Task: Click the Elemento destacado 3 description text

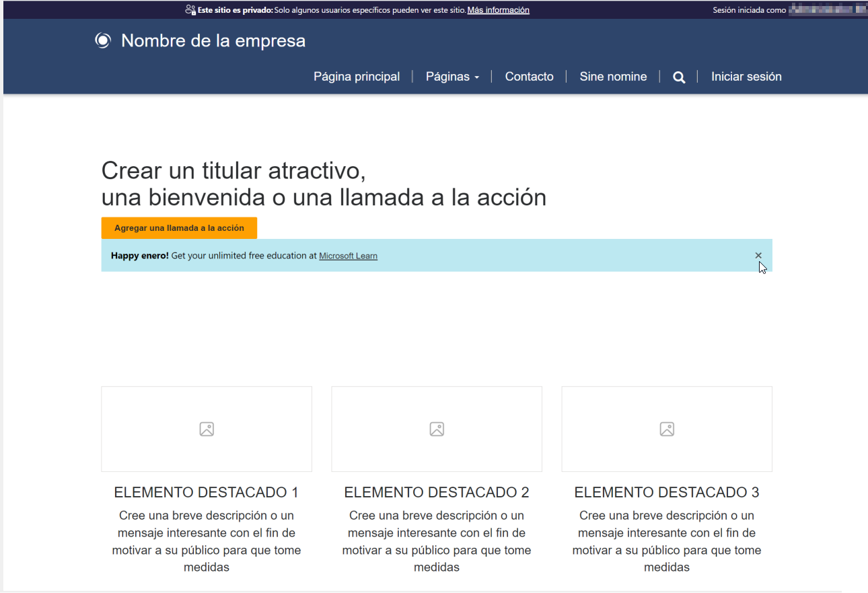Action: (x=666, y=541)
